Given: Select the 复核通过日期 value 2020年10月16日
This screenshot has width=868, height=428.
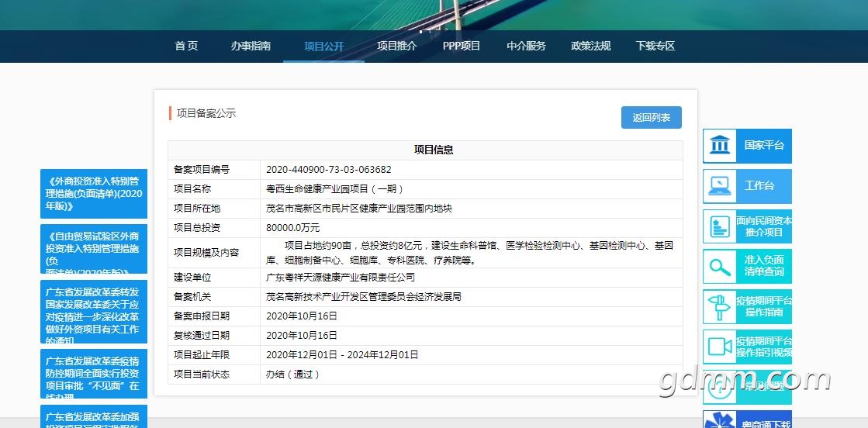Looking at the screenshot, I should (x=302, y=336).
